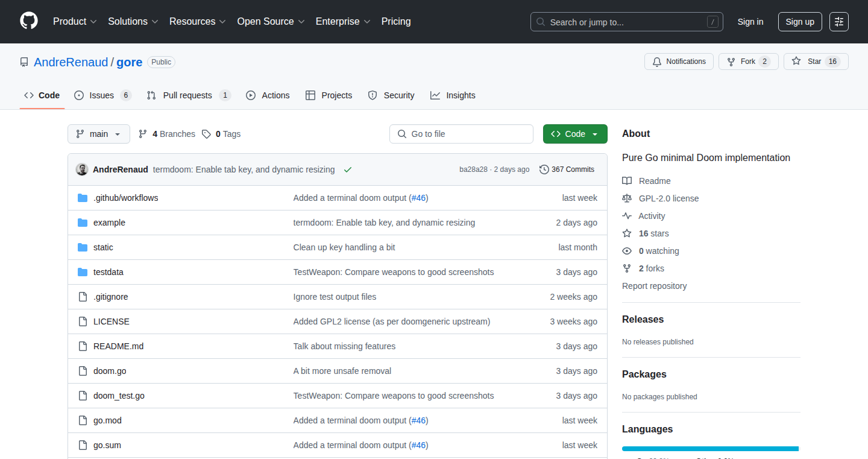This screenshot has width=868, height=459.
Task: Click the Sign in link
Action: pyautogui.click(x=750, y=22)
